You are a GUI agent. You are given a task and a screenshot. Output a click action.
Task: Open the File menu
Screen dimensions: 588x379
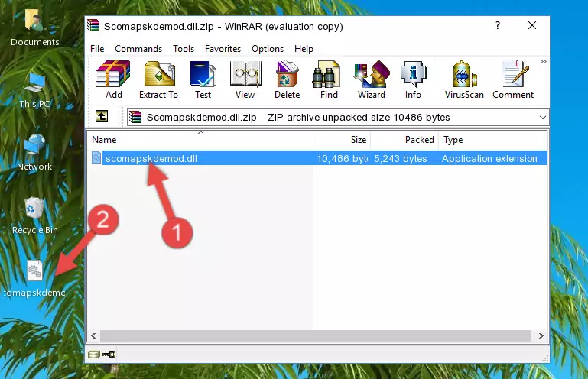click(x=97, y=49)
